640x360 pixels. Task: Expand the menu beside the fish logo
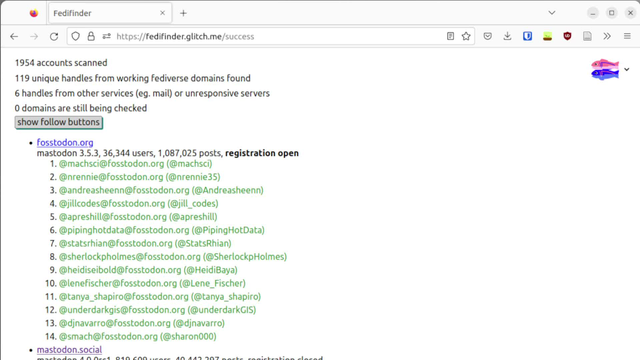(x=627, y=69)
